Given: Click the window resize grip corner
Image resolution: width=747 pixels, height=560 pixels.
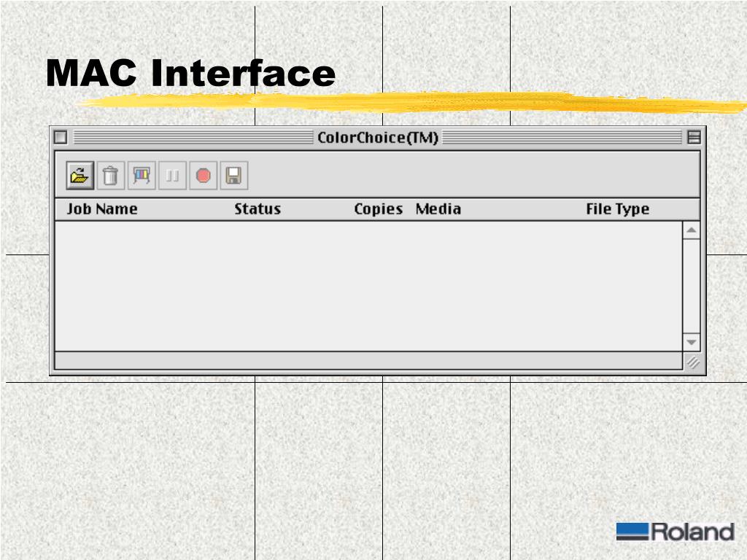Looking at the screenshot, I should (x=693, y=362).
